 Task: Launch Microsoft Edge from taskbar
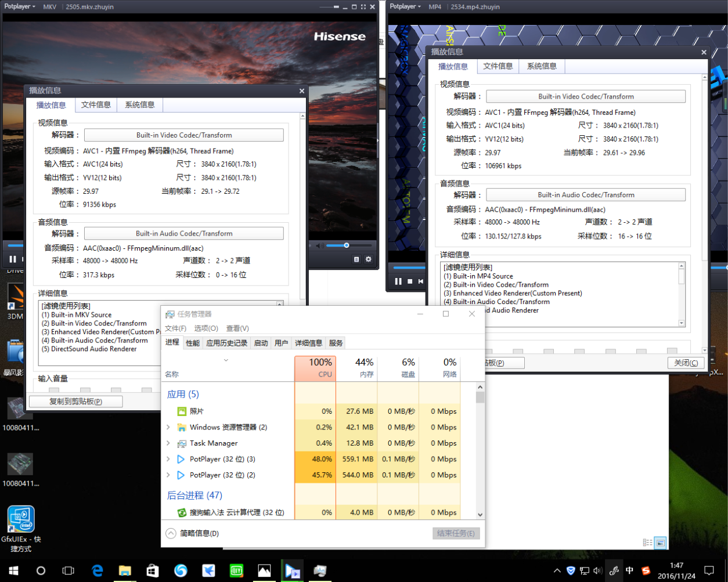(x=97, y=570)
